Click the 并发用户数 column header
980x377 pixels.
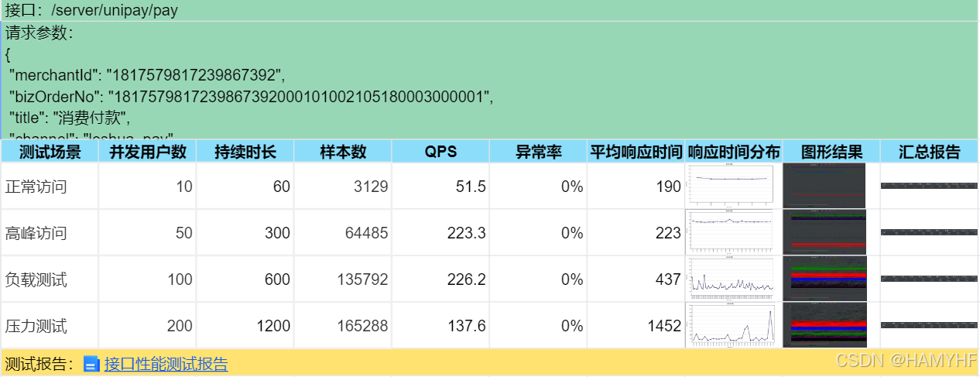point(147,151)
